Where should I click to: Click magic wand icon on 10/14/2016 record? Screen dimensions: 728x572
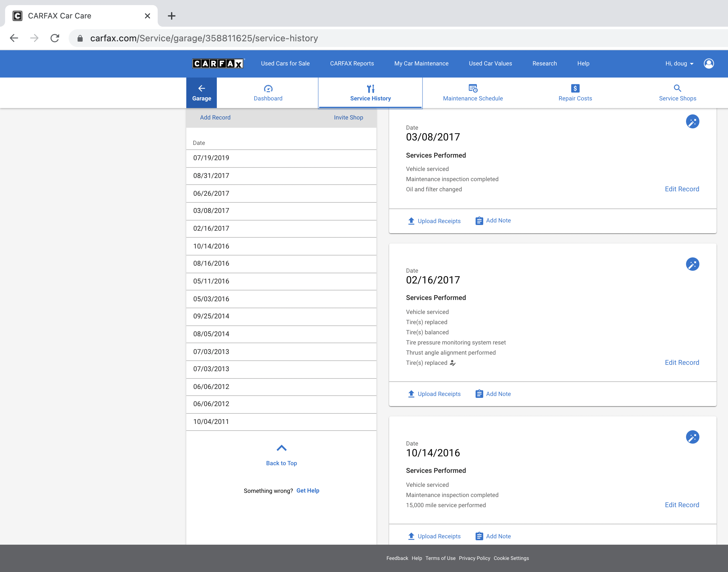[692, 437]
